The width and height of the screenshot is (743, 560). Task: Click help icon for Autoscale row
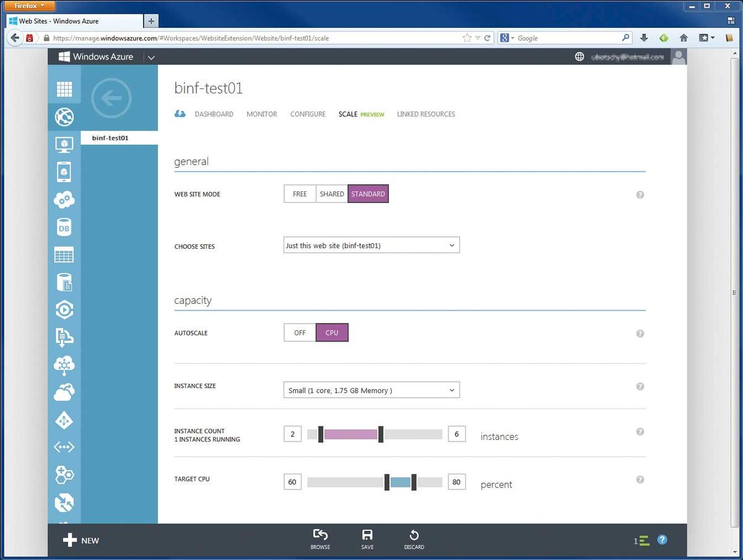coord(640,334)
